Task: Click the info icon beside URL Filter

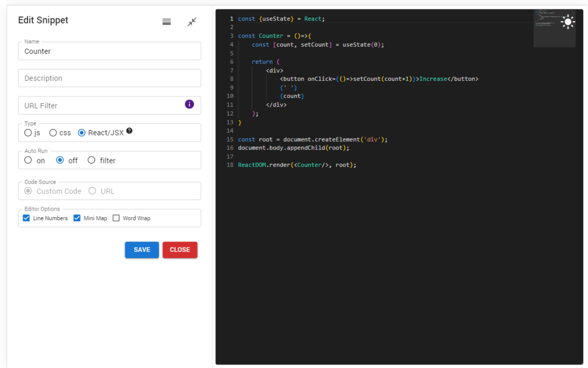Action: pyautogui.click(x=189, y=104)
